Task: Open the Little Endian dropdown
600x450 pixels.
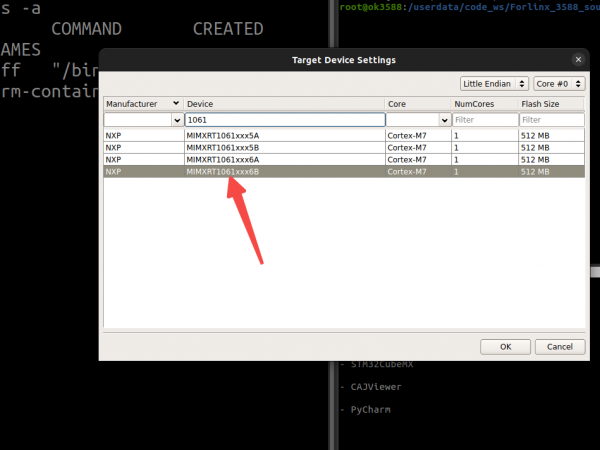Action: point(494,84)
